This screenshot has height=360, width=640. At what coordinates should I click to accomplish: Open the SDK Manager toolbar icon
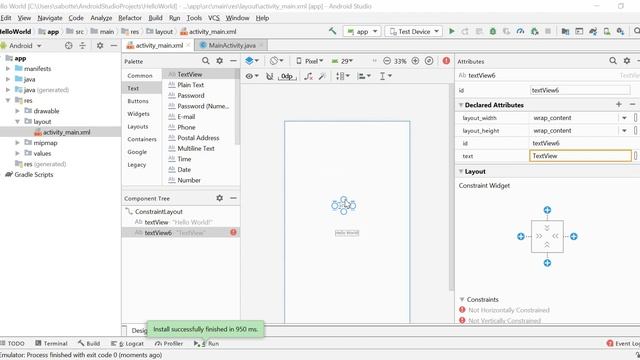tap(620, 31)
